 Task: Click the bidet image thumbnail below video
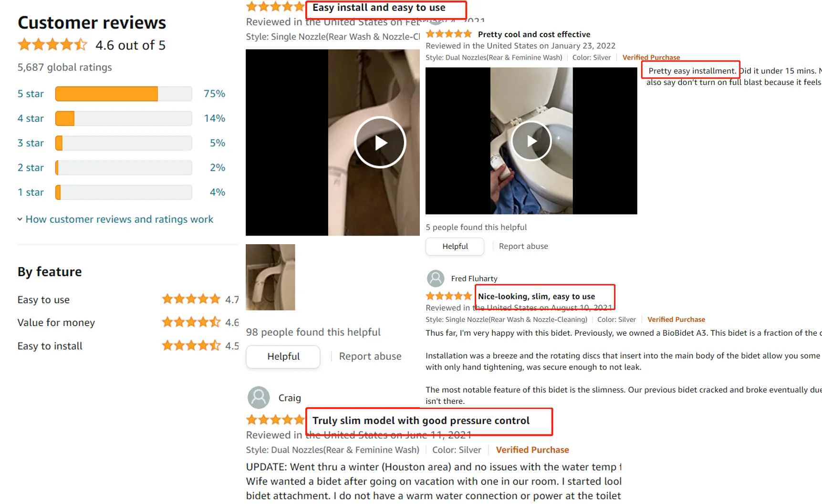270,277
